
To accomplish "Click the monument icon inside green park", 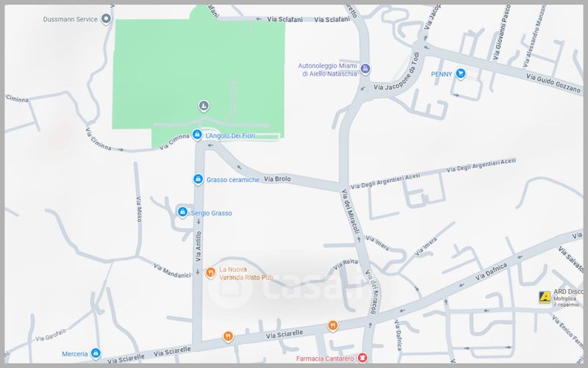I will [x=204, y=106].
